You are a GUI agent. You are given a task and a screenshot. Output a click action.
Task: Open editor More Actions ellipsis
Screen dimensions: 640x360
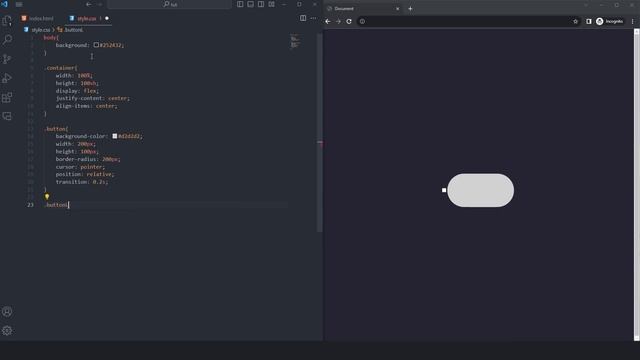(313, 18)
